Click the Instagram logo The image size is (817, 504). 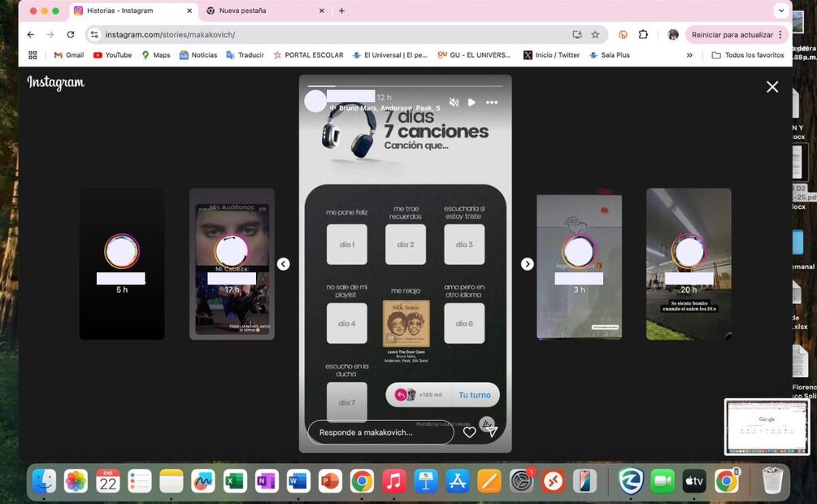point(55,83)
